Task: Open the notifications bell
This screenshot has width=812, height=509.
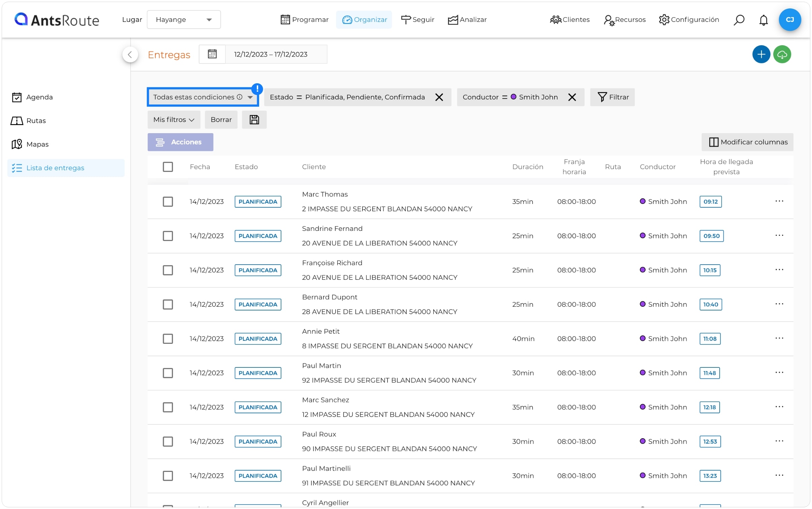Action: 763,20
